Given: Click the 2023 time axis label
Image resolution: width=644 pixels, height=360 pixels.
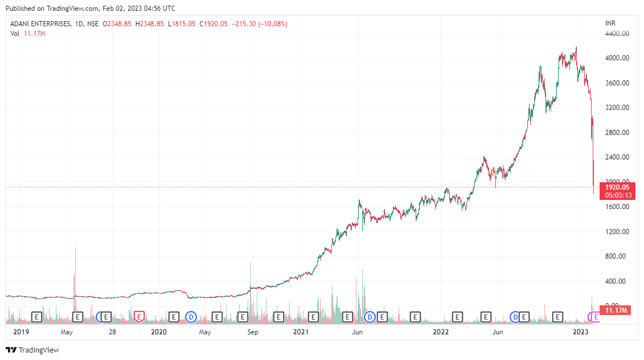Looking at the screenshot, I should tap(581, 332).
